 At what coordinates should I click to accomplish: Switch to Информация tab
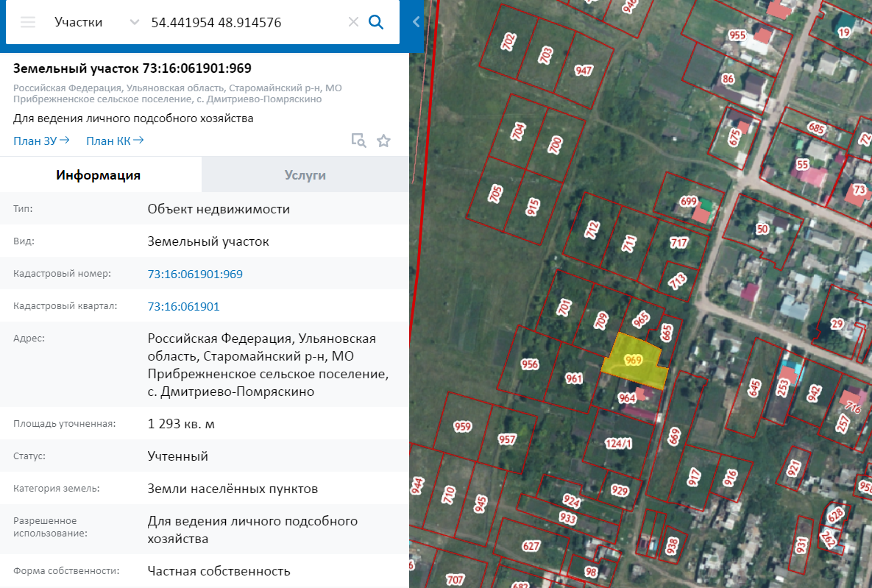click(x=99, y=175)
